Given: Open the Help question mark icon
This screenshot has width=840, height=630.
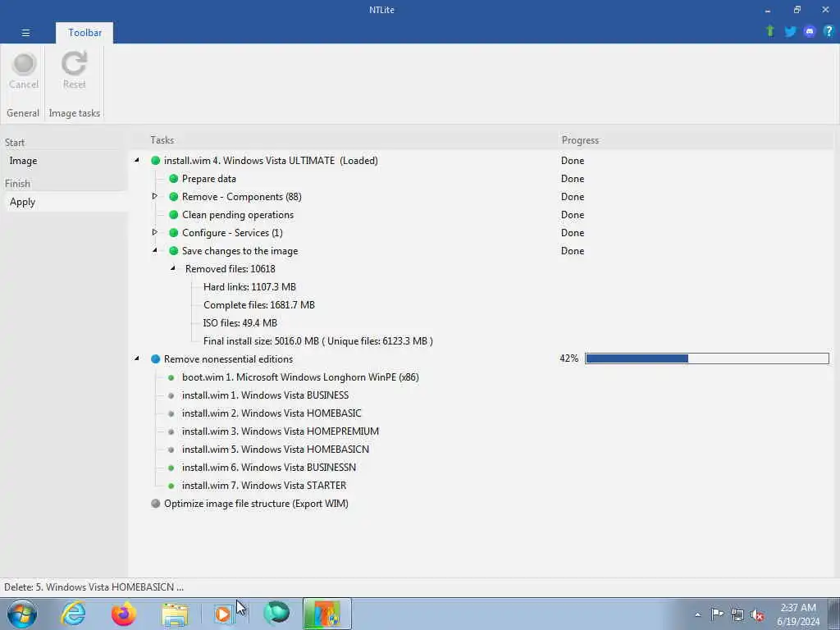Looking at the screenshot, I should [829, 31].
